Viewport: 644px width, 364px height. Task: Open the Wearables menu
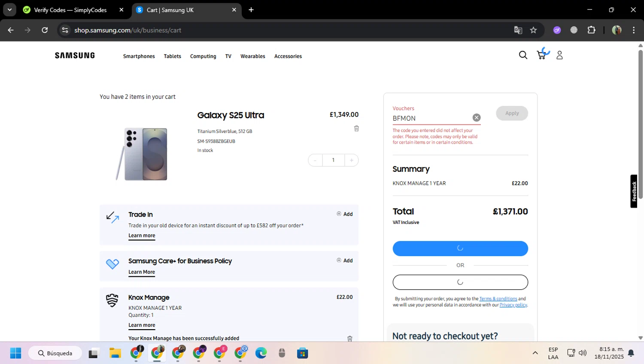click(x=253, y=56)
